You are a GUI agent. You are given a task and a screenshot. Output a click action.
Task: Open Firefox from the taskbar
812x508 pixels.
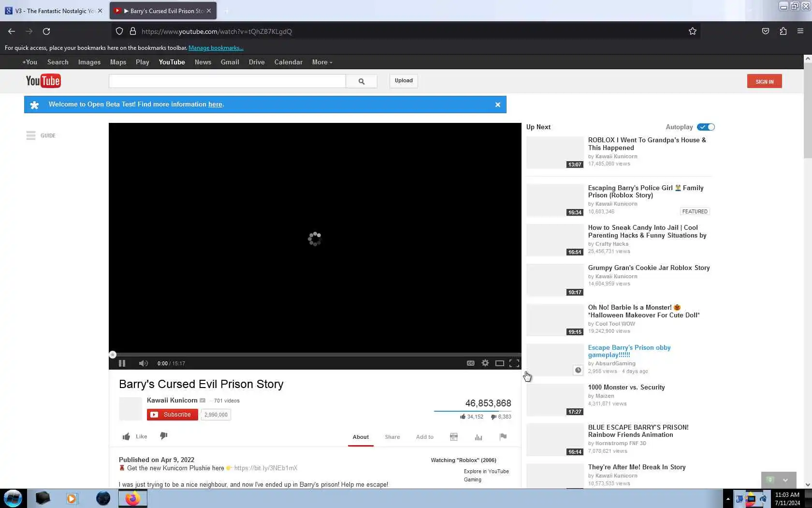(x=132, y=498)
